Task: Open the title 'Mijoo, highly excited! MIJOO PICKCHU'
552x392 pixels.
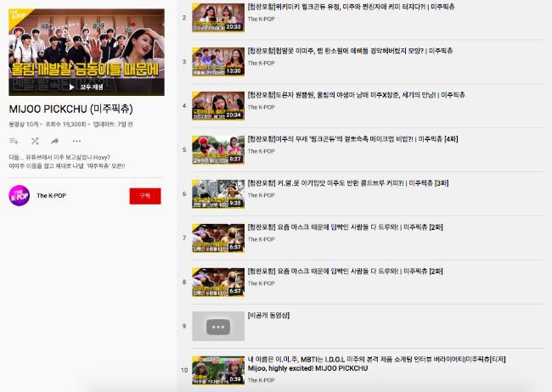Action: click(x=307, y=368)
